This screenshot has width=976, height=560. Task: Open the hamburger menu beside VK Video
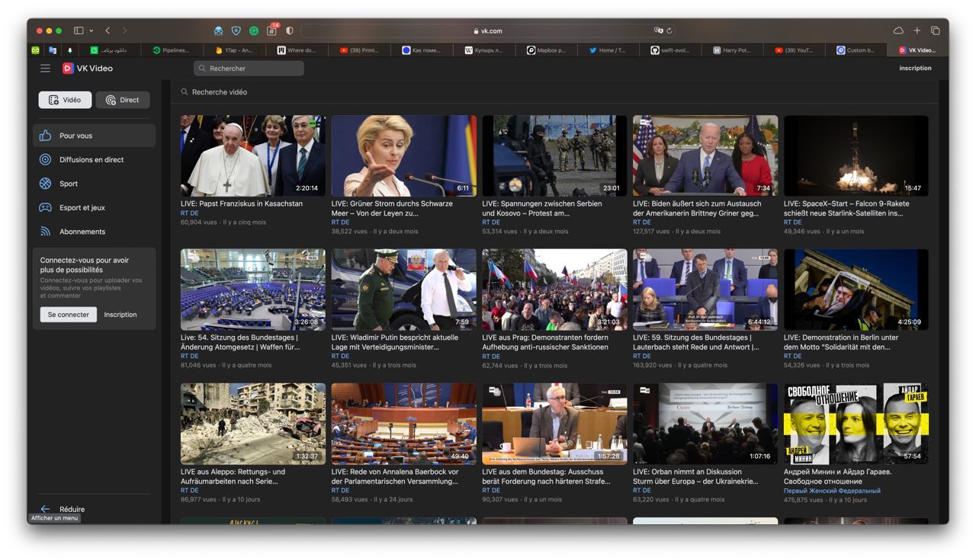pyautogui.click(x=45, y=68)
